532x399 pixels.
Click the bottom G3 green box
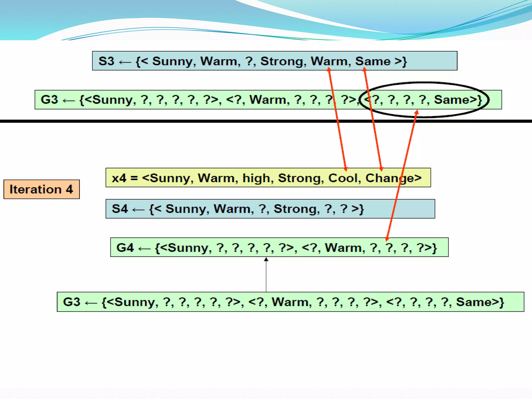click(x=290, y=302)
